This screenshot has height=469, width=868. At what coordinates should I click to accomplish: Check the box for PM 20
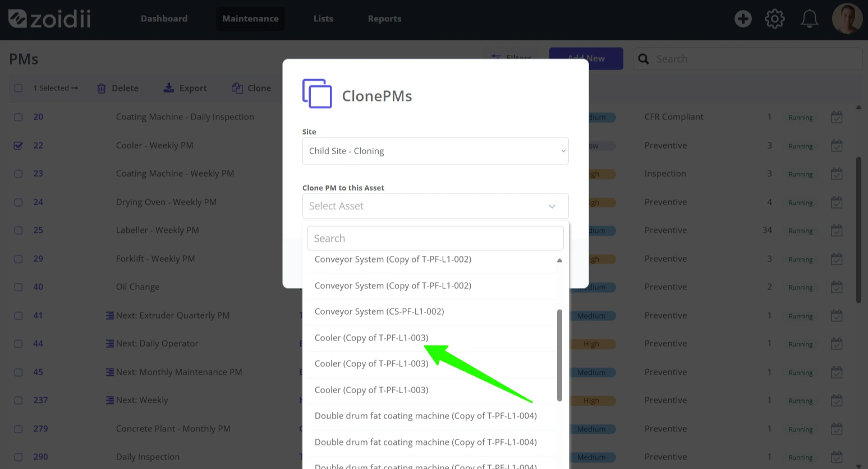(x=19, y=117)
